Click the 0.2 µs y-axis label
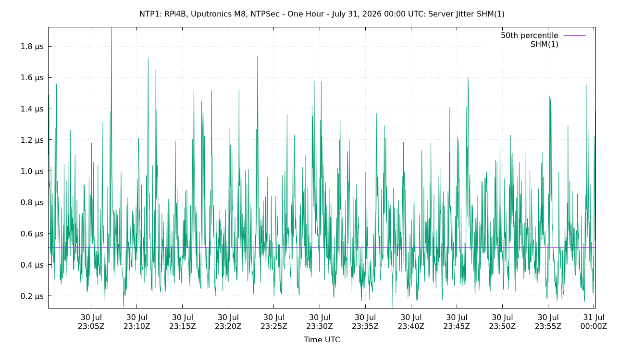The image size is (644, 346). click(33, 297)
